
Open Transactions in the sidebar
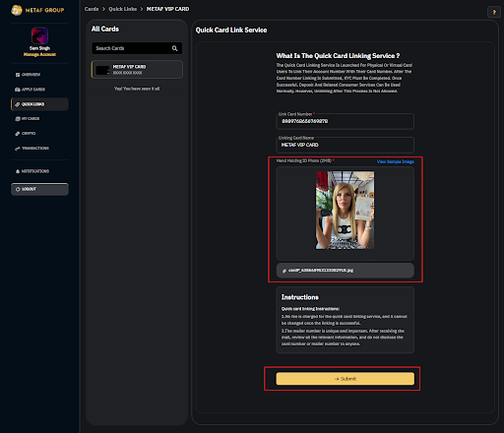(x=31, y=149)
